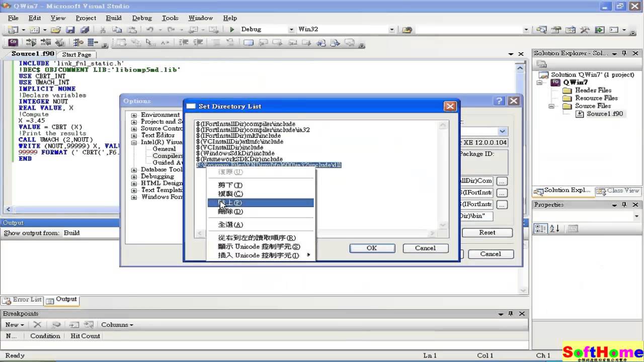Click the Cut scissors icon
The height and width of the screenshot is (362, 644).
click(103, 30)
